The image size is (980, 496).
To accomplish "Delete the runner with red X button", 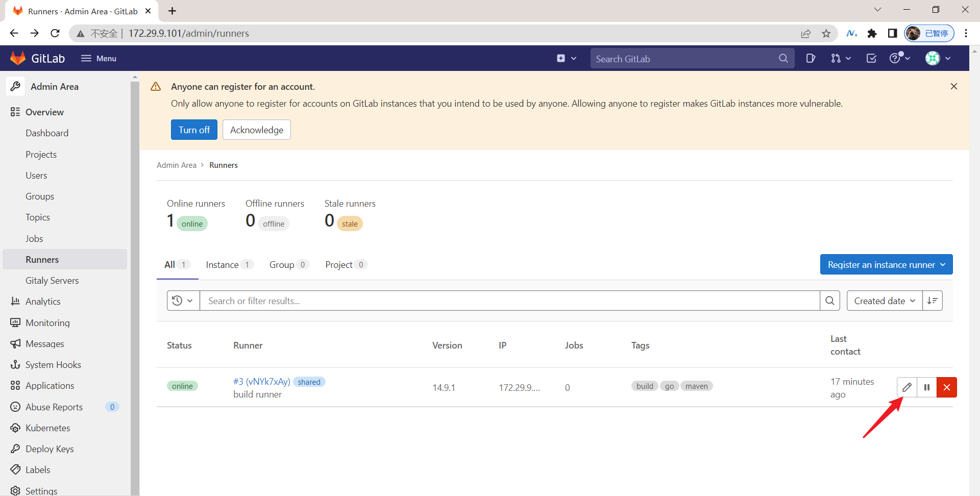I will tap(946, 387).
